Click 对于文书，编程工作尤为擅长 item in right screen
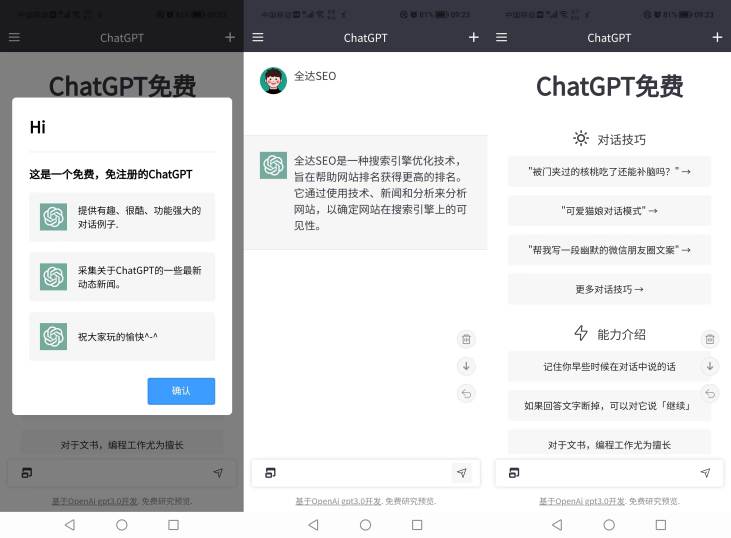The height and width of the screenshot is (538, 731). tap(609, 442)
